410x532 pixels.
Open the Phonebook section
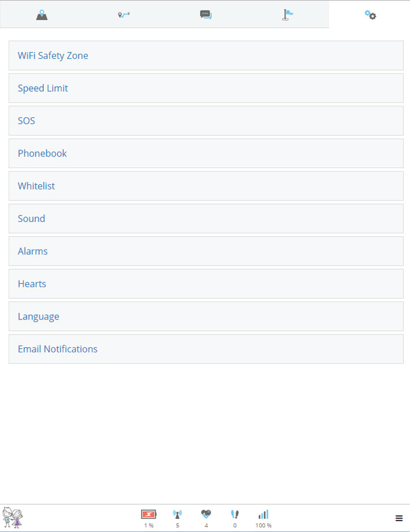(x=206, y=154)
